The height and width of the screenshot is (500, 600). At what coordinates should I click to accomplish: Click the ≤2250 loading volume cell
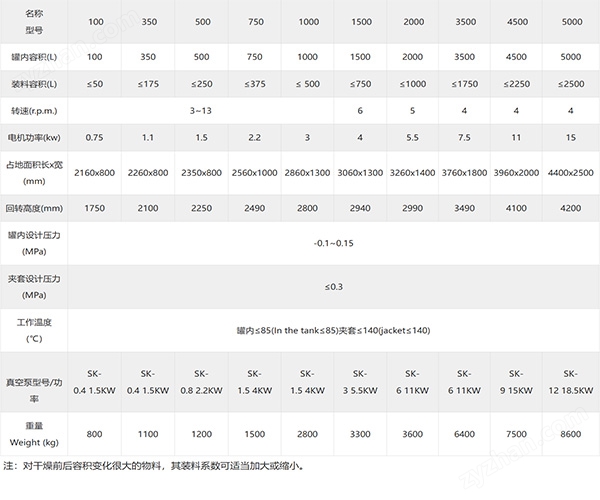coord(516,82)
